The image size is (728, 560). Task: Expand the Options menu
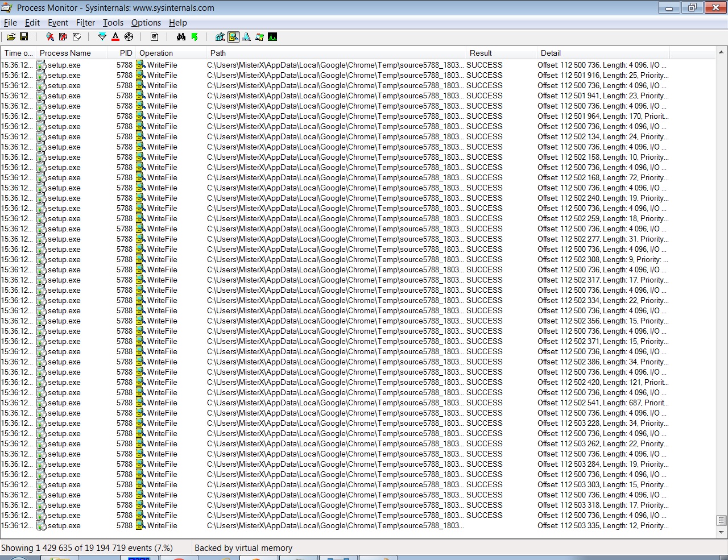pos(146,23)
